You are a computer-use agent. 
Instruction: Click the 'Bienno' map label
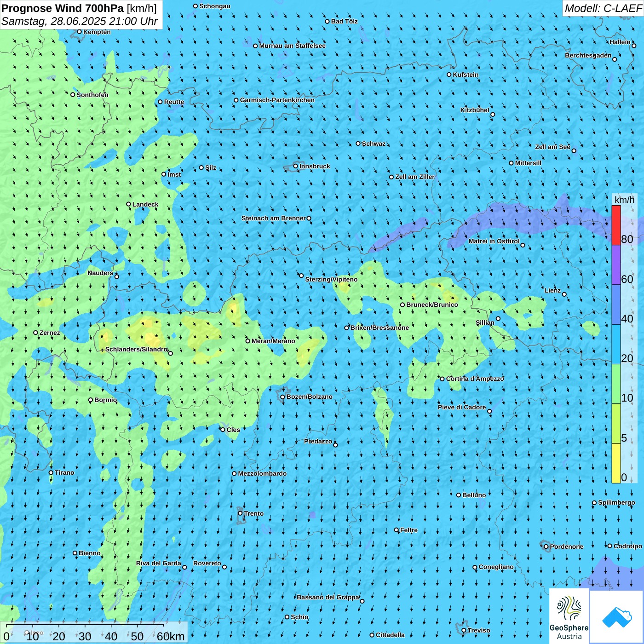click(x=90, y=553)
